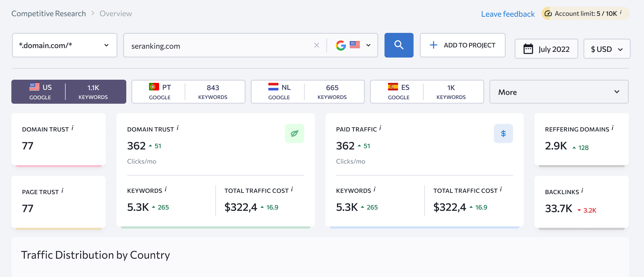Select the US Google 1.1K keywords tab
Screen dimensions: 644x277
coord(69,92)
